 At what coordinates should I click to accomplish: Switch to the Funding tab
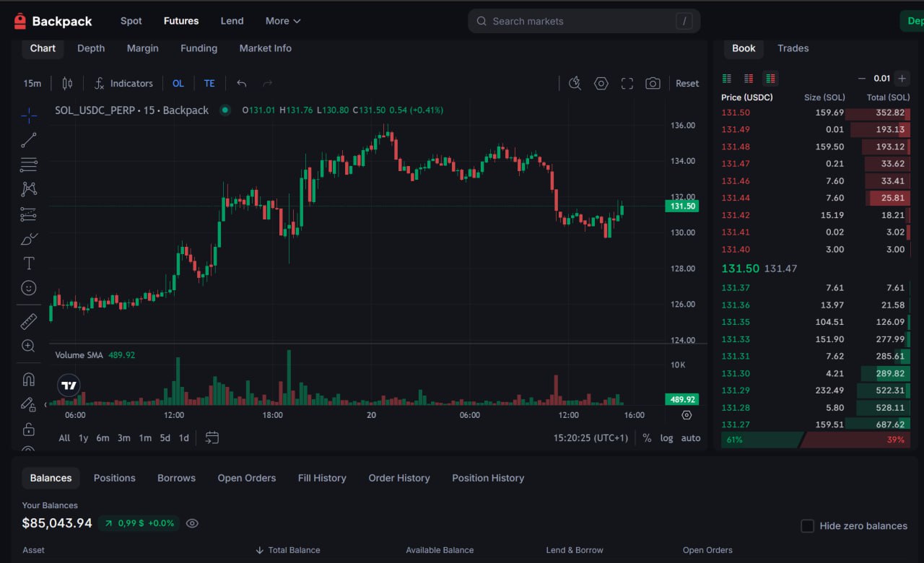point(199,48)
